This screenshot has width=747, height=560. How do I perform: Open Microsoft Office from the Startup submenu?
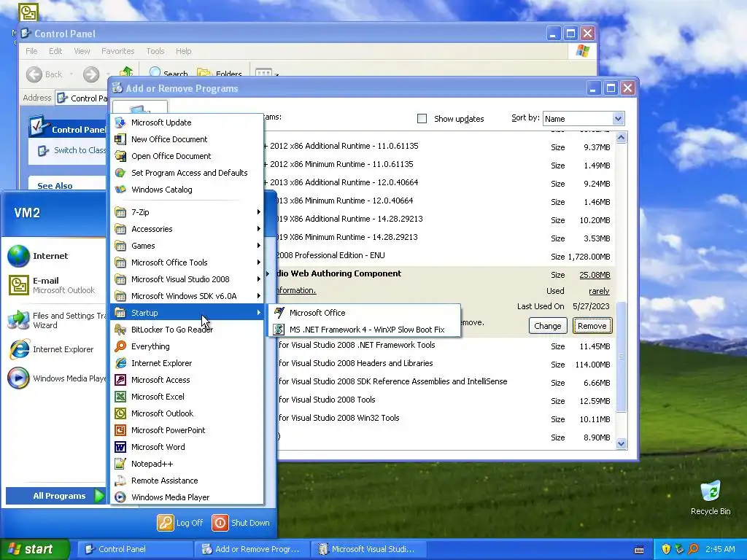tap(365, 313)
